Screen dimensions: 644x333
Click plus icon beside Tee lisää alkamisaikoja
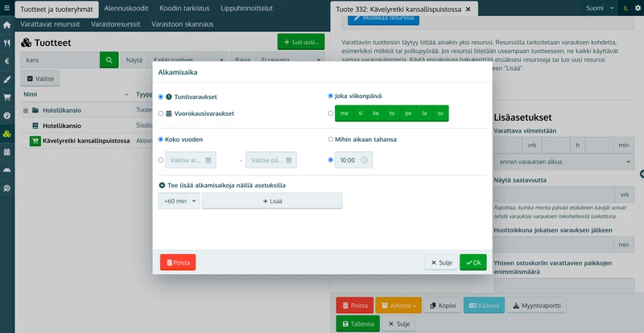[x=162, y=185]
